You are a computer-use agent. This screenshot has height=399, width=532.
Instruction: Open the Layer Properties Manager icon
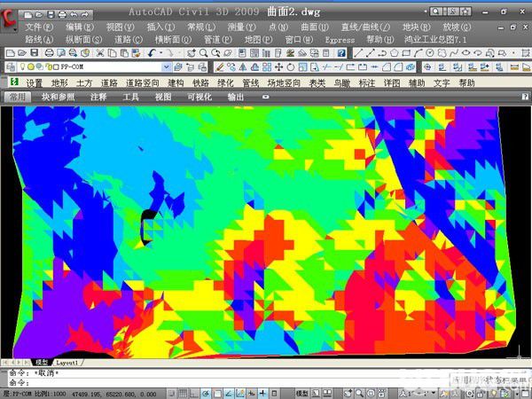(11, 66)
